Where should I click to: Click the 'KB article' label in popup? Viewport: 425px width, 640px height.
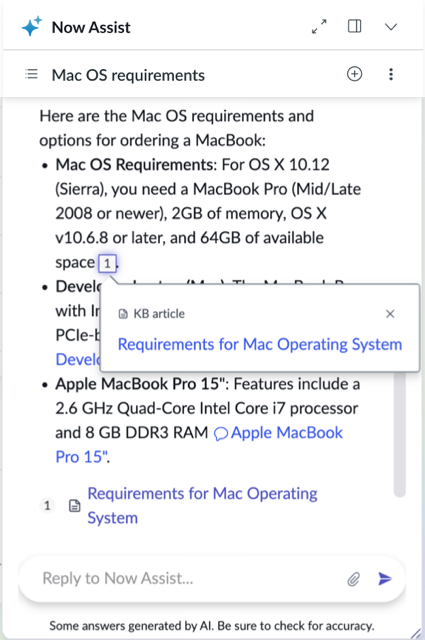click(x=159, y=314)
